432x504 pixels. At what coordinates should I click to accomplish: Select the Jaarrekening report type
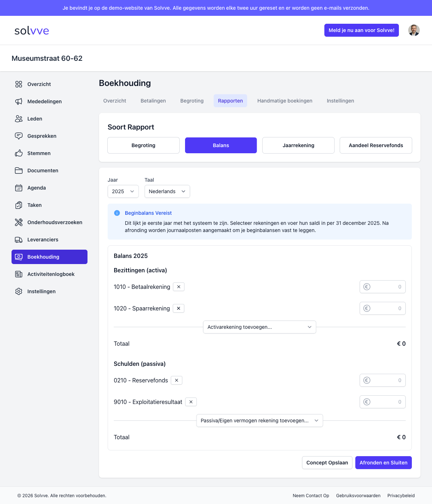298,145
